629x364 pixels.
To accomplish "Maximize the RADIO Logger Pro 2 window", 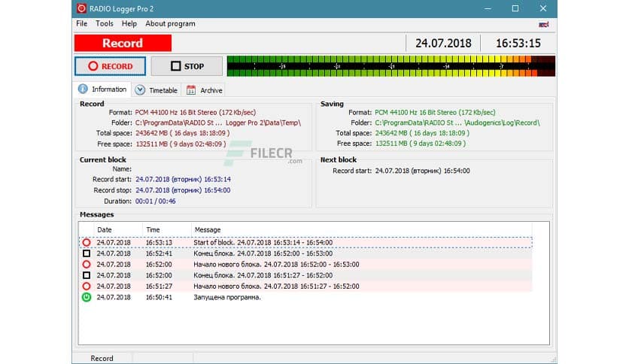I will [x=515, y=8].
